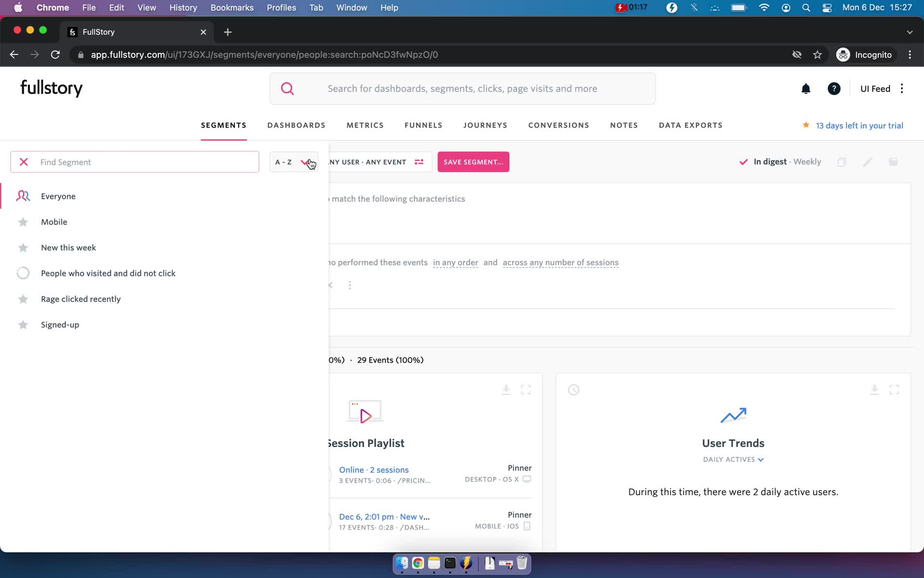Expand the Session Playlist card to fullscreen
The height and width of the screenshot is (578, 924).
526,390
